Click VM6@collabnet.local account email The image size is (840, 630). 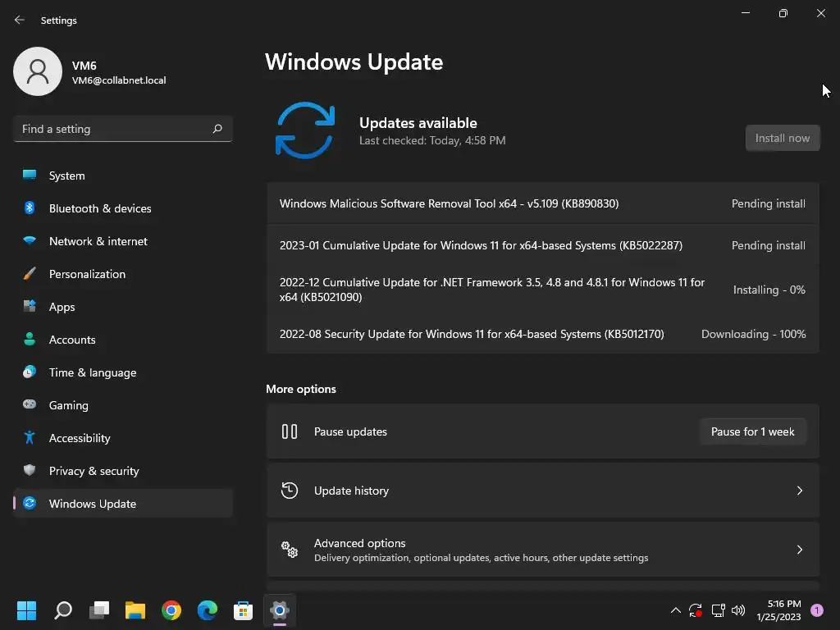(119, 80)
